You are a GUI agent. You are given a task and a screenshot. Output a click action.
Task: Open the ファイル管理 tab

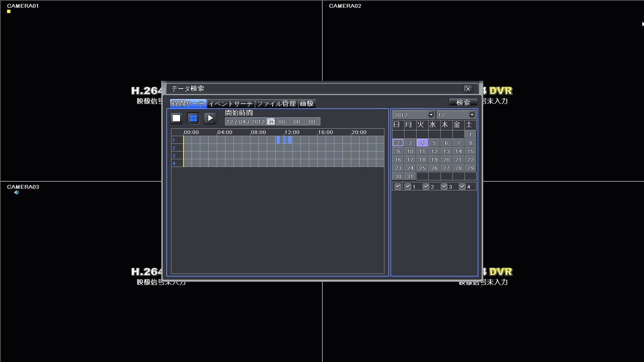pos(276,104)
